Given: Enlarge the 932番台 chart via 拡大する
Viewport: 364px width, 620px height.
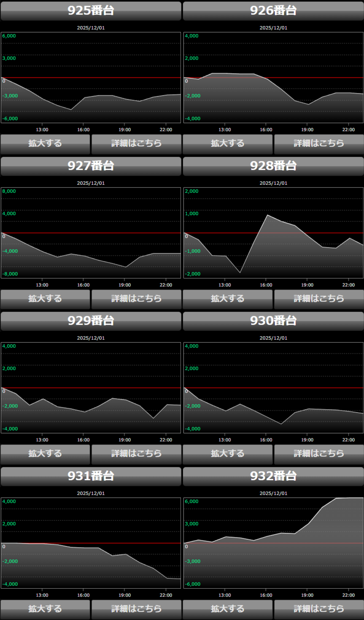Looking at the screenshot, I should [228, 609].
